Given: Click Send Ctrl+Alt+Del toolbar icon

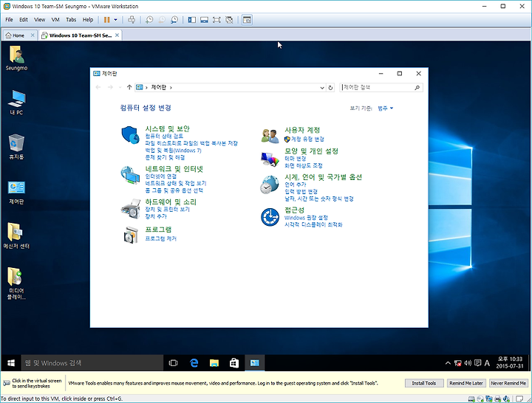Looking at the screenshot, I should pyautogui.click(x=132, y=20).
